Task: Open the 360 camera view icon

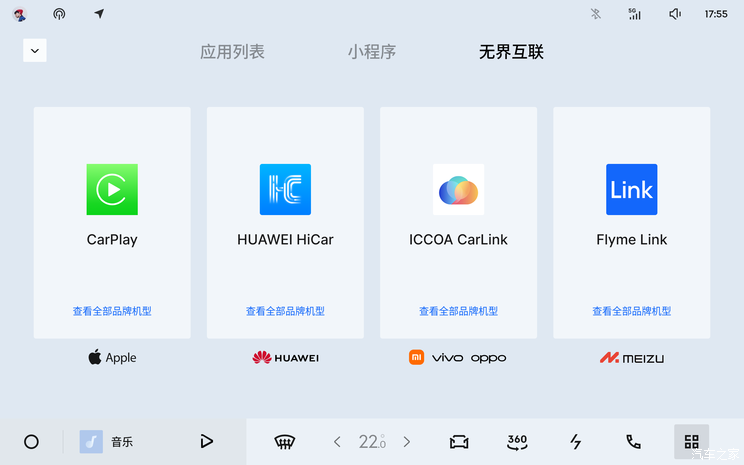Action: tap(517, 442)
